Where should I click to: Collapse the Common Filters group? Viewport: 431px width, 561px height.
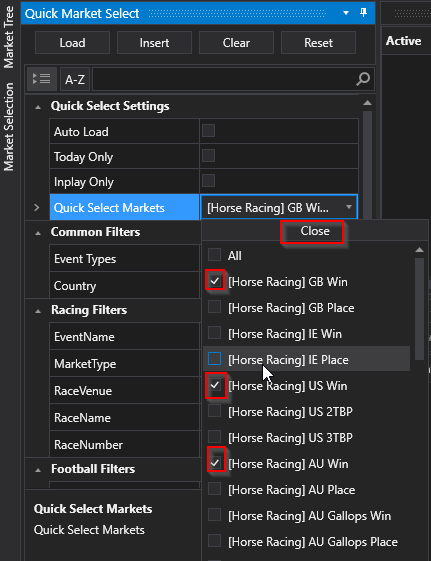[x=38, y=233]
